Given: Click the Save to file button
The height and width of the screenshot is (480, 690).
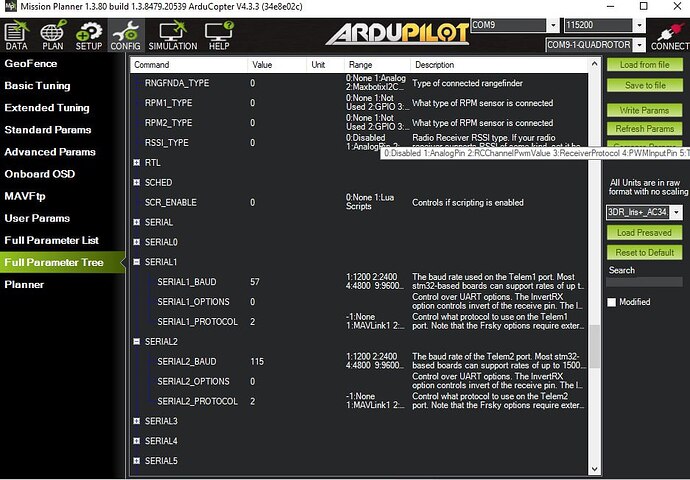Looking at the screenshot, I should (x=645, y=85).
